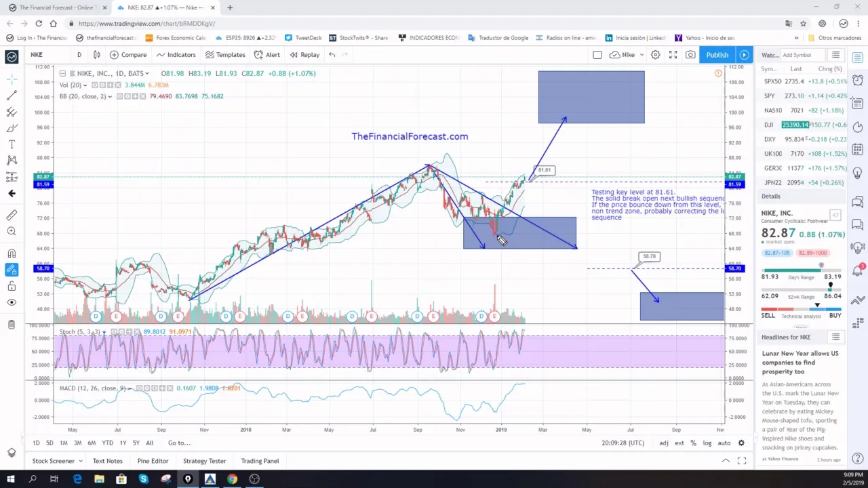
Task: Open the Templates menu
Action: coord(226,55)
